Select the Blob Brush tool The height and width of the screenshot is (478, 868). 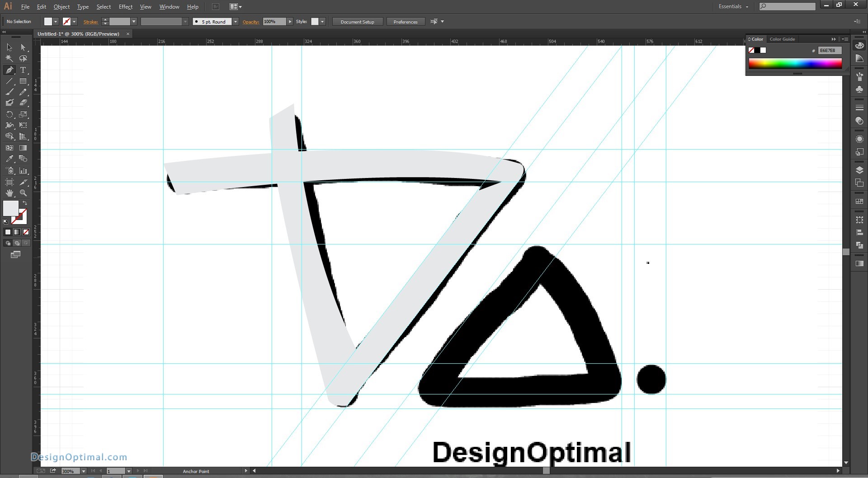(x=9, y=103)
